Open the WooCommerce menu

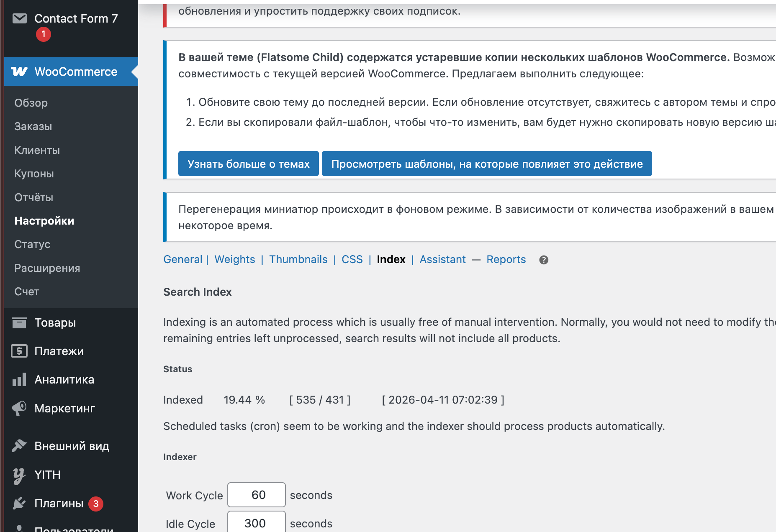coord(71,72)
